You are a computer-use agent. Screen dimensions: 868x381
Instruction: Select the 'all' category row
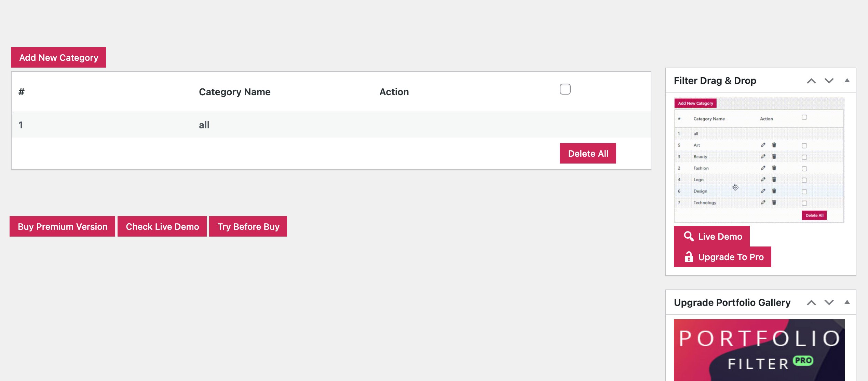(x=204, y=125)
